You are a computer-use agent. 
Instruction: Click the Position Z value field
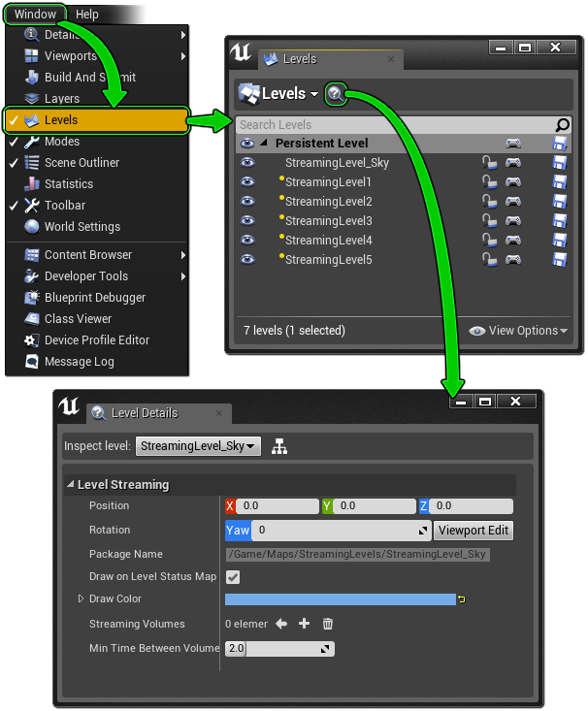coord(471,506)
